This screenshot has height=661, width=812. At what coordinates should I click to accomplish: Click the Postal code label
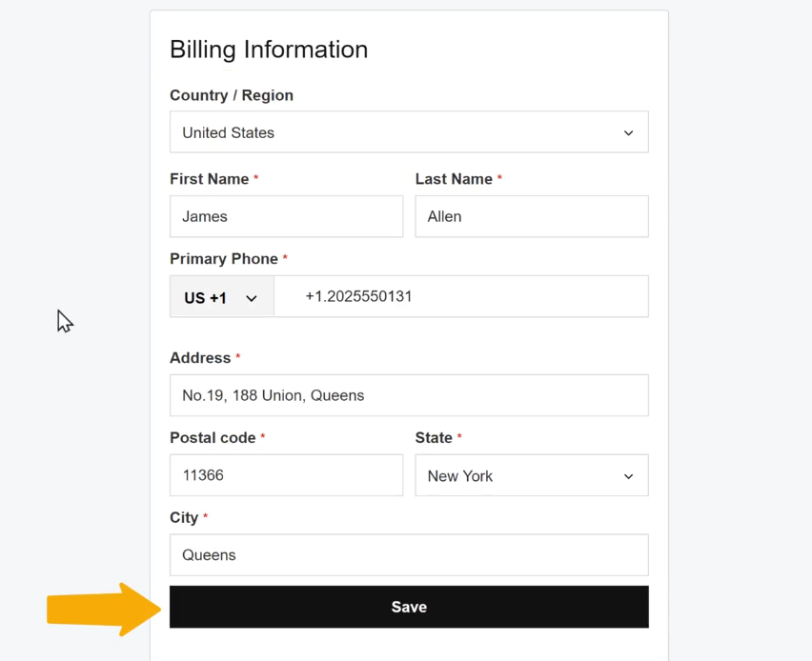coord(213,438)
